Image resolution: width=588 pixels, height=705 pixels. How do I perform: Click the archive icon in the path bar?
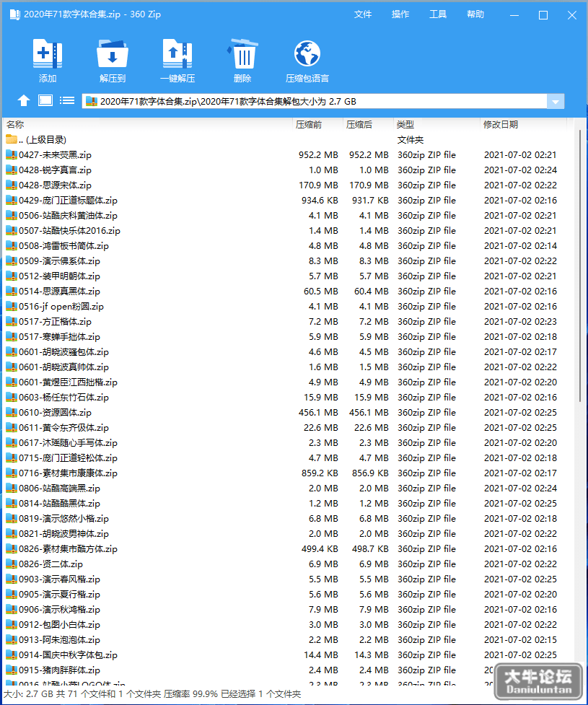[92, 101]
